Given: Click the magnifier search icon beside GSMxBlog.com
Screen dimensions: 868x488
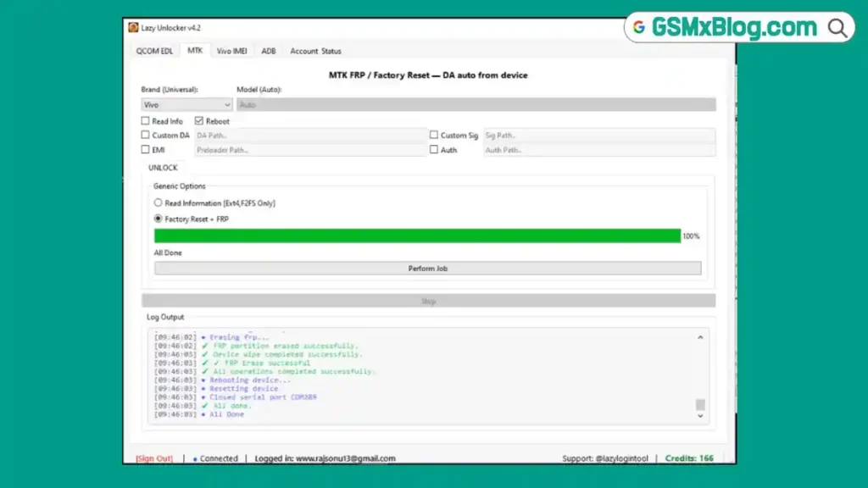Looking at the screenshot, I should coord(837,28).
